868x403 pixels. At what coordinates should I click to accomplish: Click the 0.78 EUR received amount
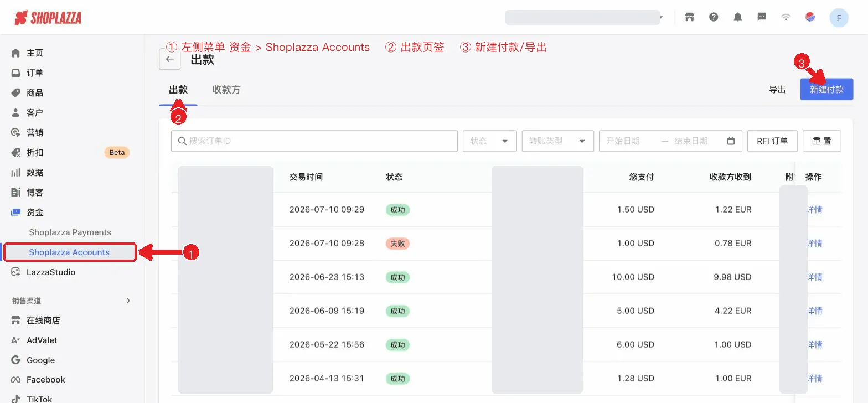click(733, 244)
